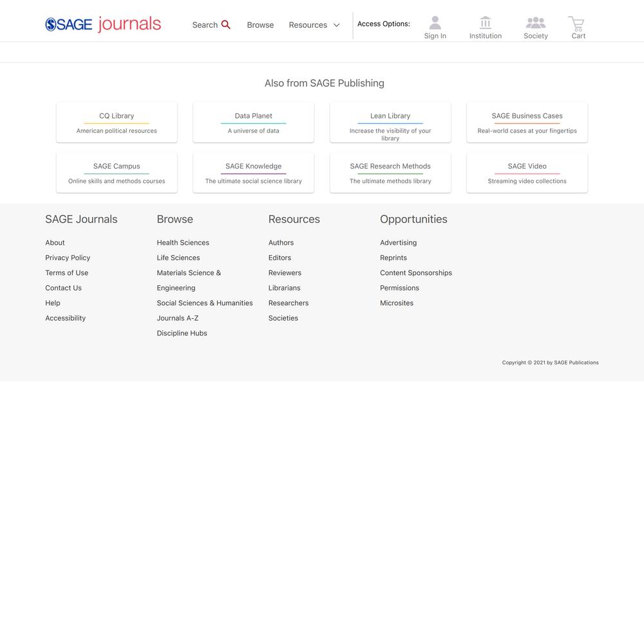This screenshot has width=644, height=644.
Task: Open the Permissions link
Action: point(400,288)
